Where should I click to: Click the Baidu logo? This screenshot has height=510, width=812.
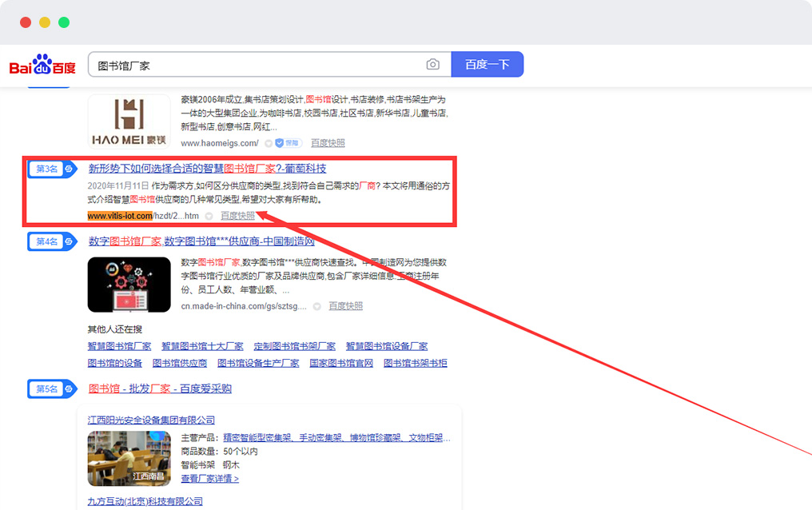(x=42, y=65)
